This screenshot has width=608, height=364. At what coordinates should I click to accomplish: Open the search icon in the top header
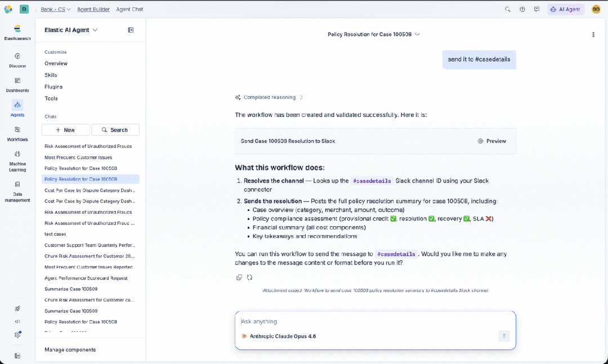pyautogui.click(x=508, y=10)
